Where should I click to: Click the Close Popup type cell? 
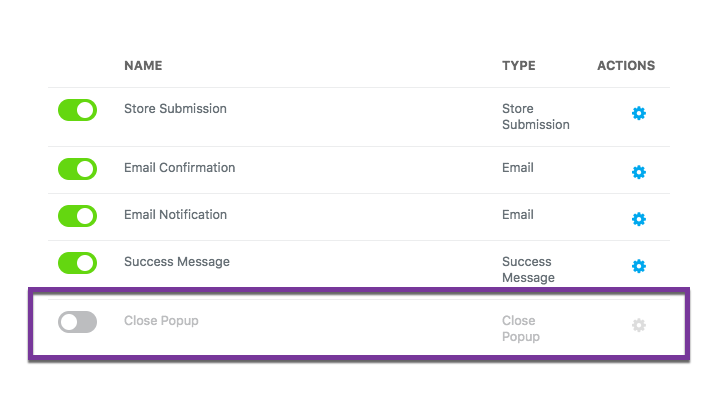pos(521,328)
